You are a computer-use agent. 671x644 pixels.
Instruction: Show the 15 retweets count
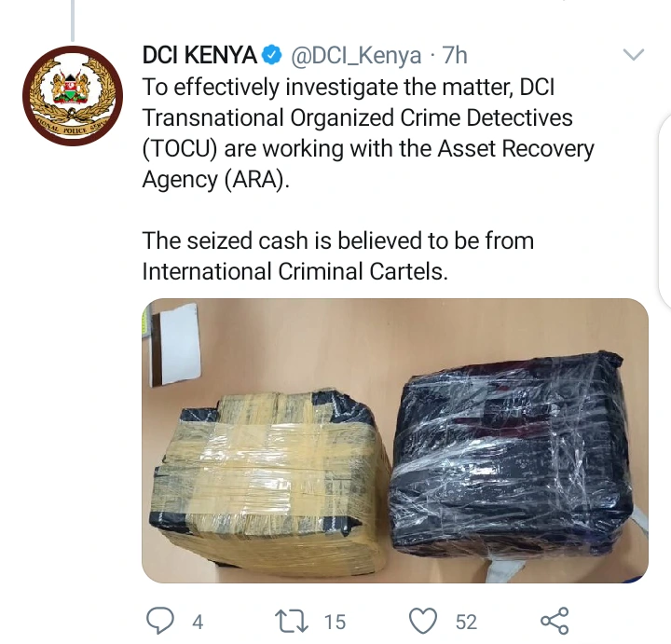click(x=335, y=622)
